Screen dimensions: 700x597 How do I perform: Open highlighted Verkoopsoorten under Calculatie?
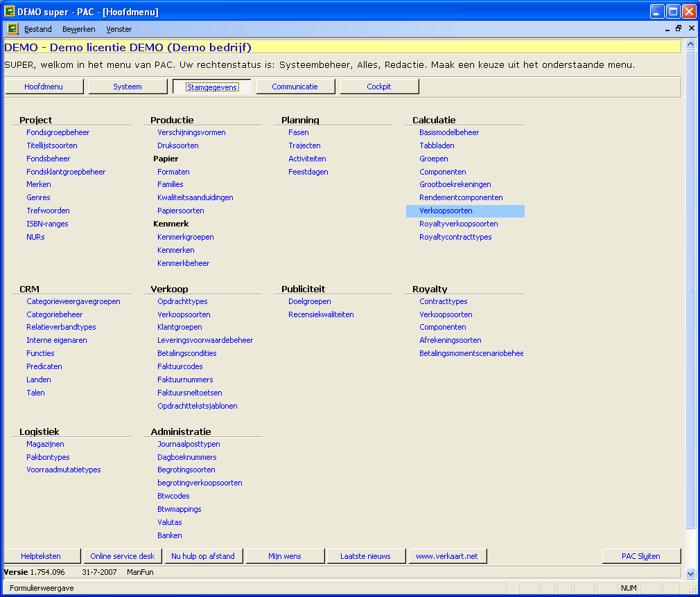(465, 211)
